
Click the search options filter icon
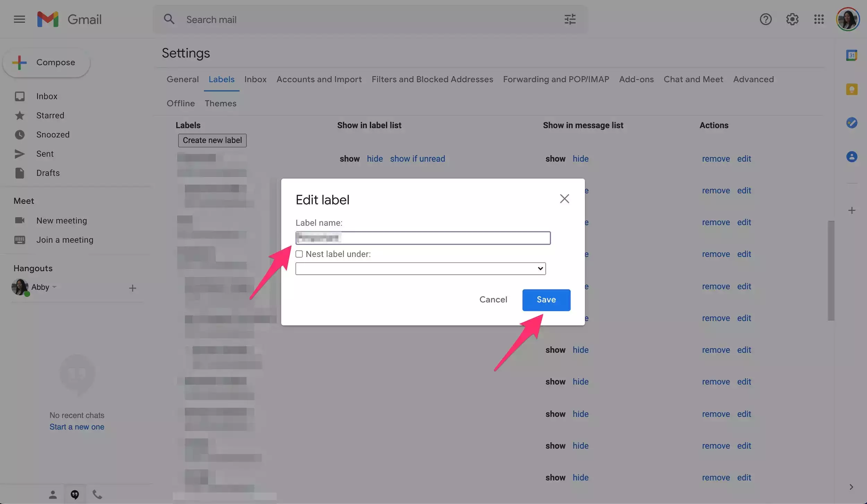570,19
